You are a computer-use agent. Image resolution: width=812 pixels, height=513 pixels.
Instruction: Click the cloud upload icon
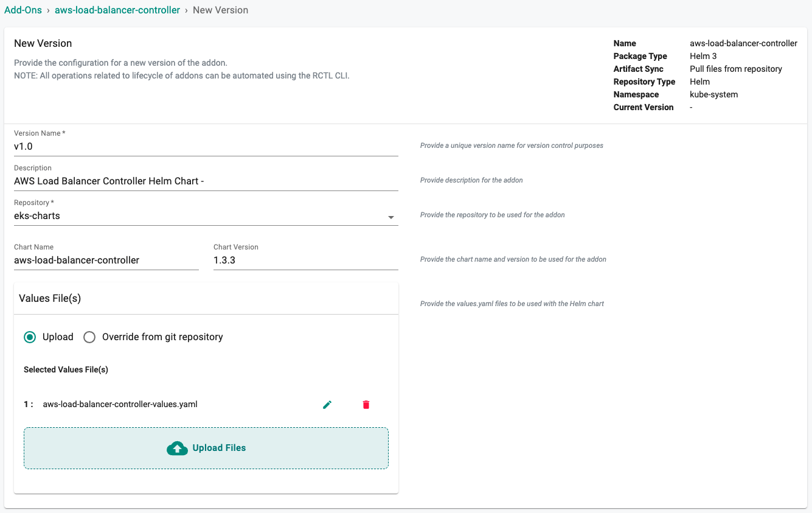click(x=177, y=448)
